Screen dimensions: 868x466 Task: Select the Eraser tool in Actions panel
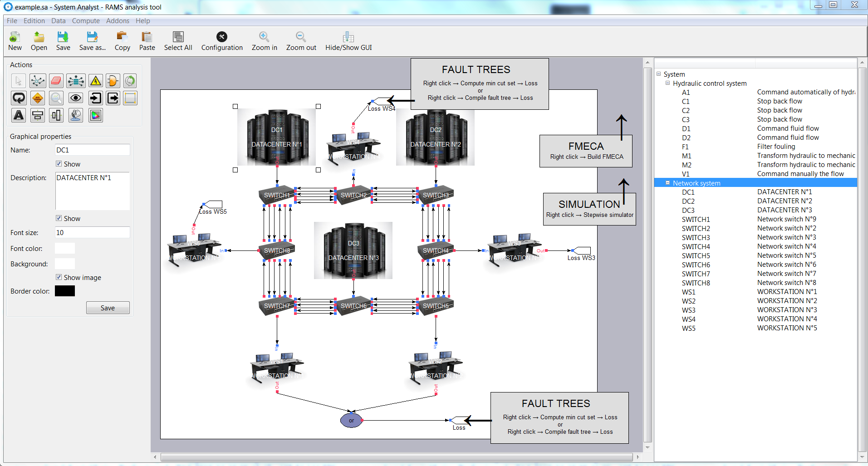tap(56, 80)
